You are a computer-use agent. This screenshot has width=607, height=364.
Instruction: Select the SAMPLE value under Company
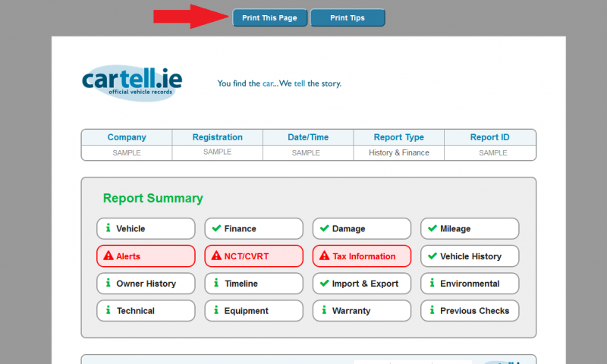[x=127, y=152]
